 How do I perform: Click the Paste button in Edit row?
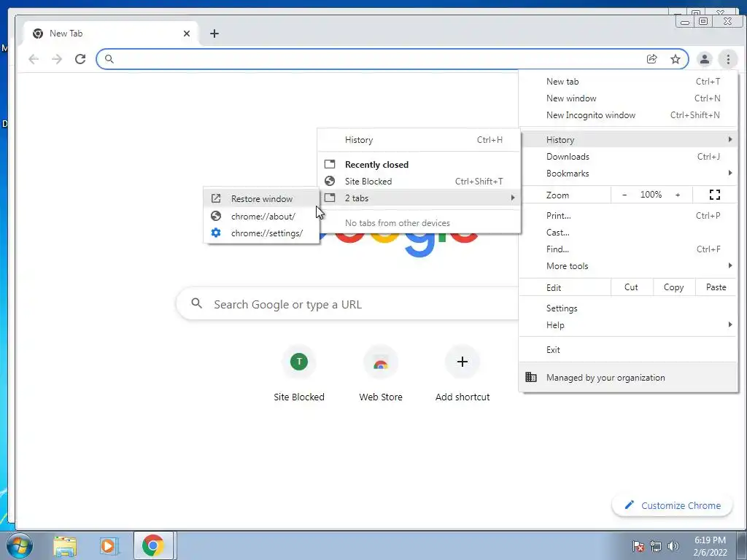(716, 287)
